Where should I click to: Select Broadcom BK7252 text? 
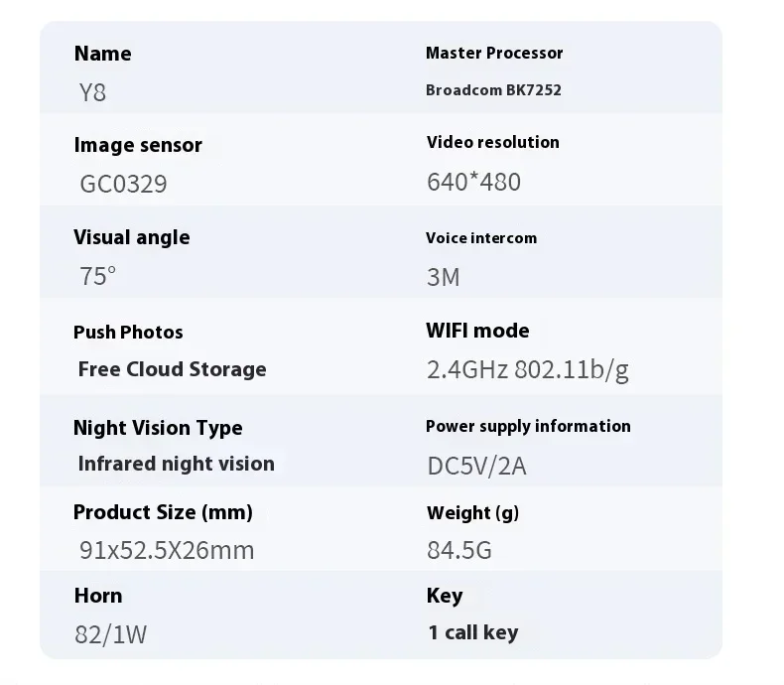tap(493, 90)
